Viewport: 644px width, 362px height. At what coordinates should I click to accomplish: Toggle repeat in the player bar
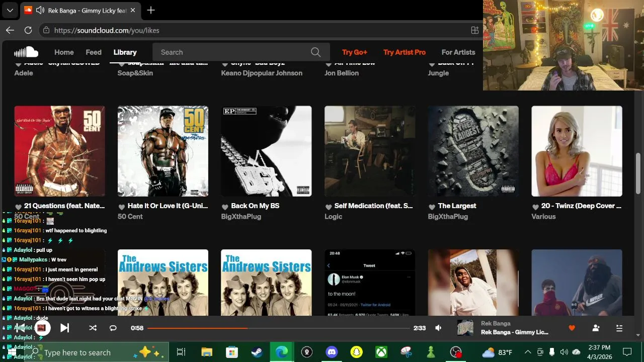click(x=113, y=328)
